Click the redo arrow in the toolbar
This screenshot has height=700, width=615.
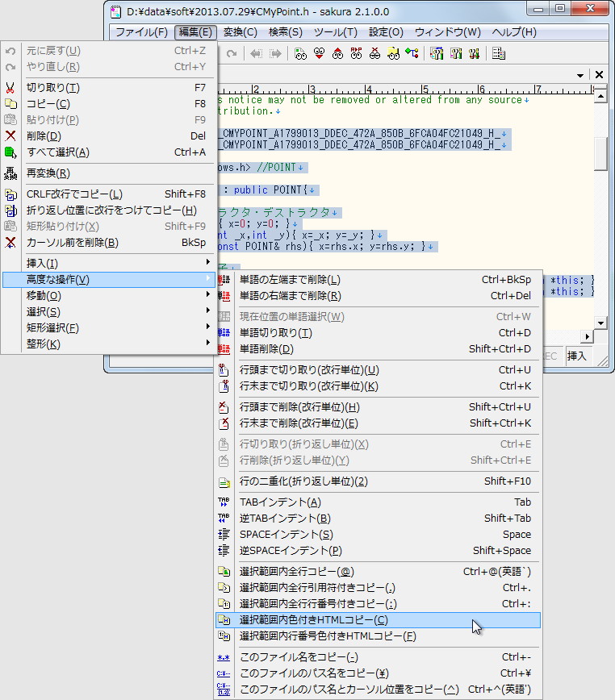tap(232, 54)
